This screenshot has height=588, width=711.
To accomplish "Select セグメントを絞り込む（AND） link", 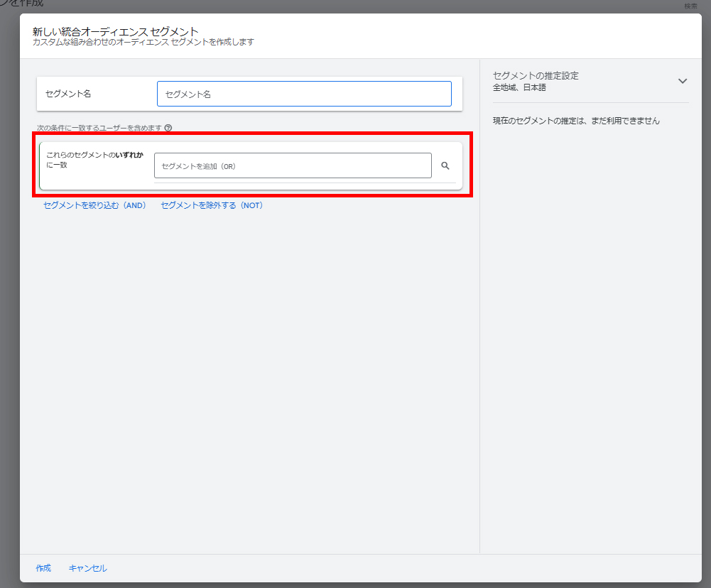I will point(94,205).
